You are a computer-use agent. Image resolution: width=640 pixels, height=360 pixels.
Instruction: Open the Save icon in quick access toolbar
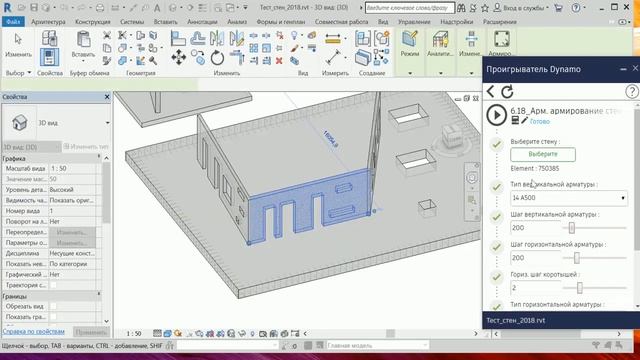pyautogui.click(x=34, y=7)
